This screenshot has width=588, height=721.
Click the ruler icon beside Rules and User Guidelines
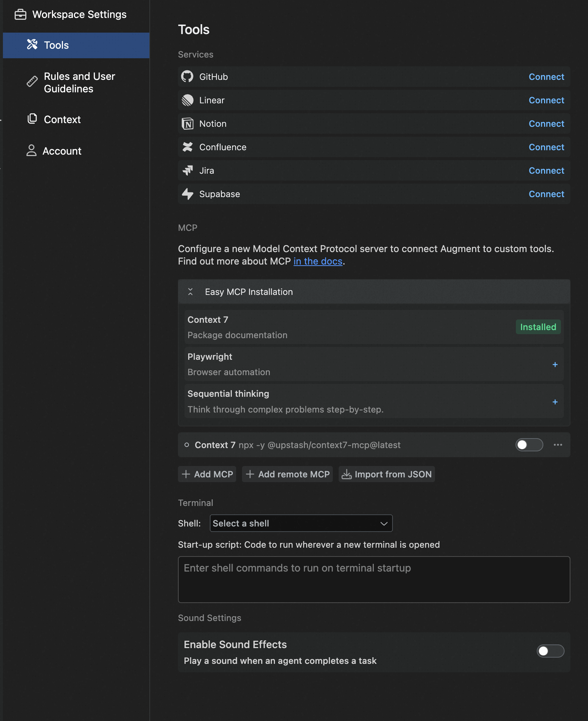(x=32, y=81)
